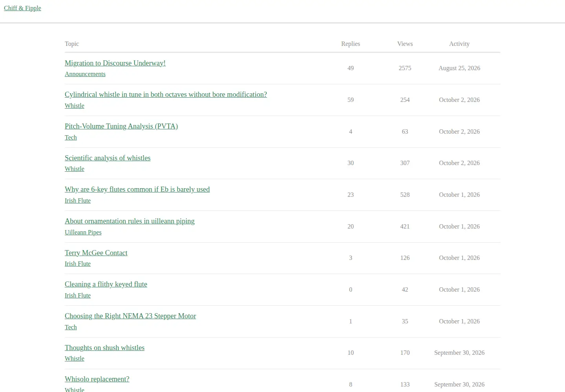This screenshot has width=565, height=392.
Task: Click the Tech category under the PVTA topic
Action: coord(71,138)
